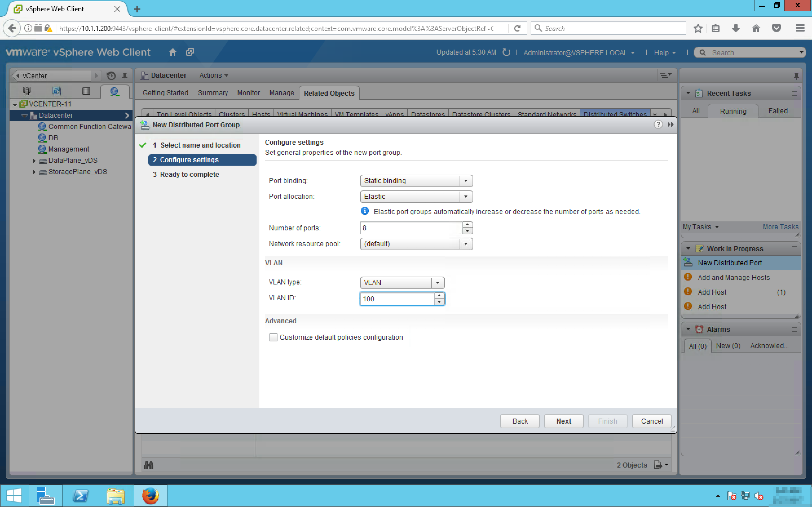The image size is (812, 507).
Task: Switch to the Monitor tab
Action: coord(248,93)
